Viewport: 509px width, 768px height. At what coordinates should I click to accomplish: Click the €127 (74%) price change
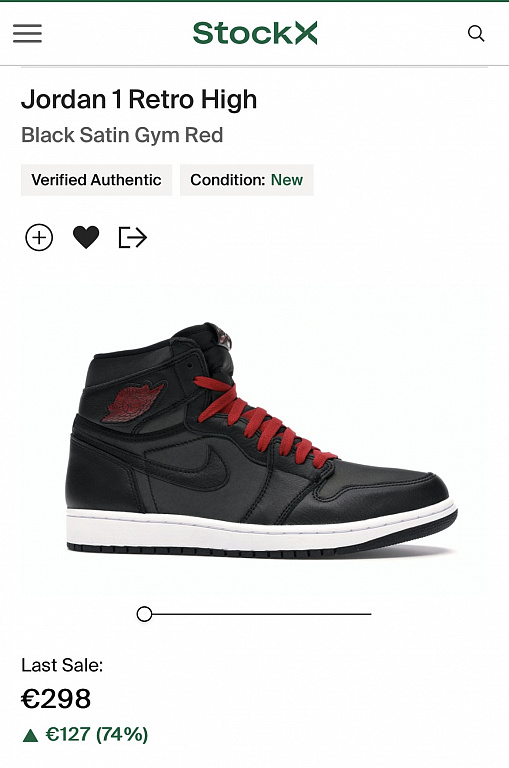coord(97,735)
